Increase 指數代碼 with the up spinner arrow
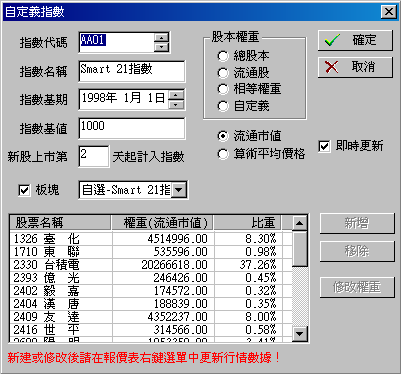This screenshot has width=401, height=374. click(x=162, y=37)
